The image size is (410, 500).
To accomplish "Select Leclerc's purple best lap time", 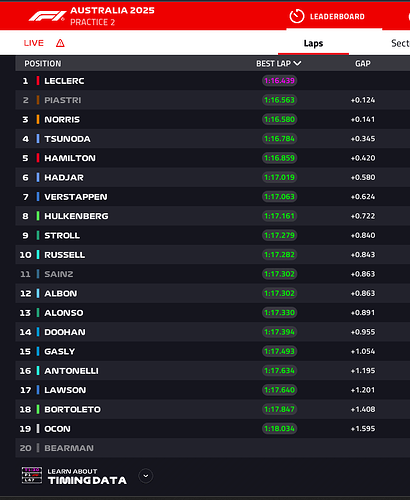I will tap(279, 81).
